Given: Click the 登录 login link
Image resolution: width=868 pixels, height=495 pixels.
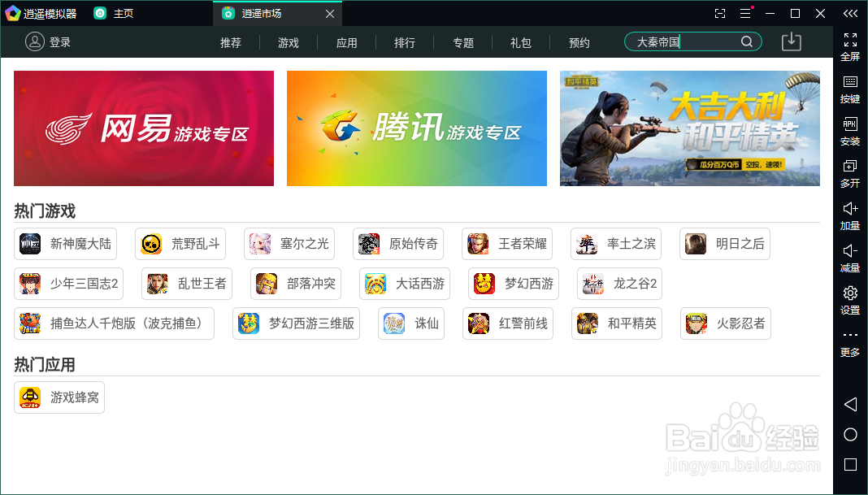Looking at the screenshot, I should (x=60, y=42).
